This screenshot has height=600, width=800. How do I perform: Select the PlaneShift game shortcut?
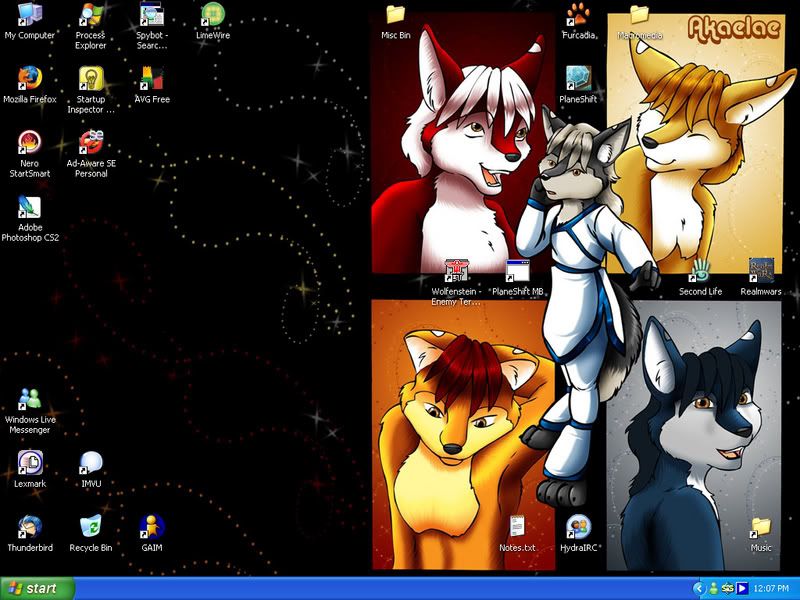(578, 85)
